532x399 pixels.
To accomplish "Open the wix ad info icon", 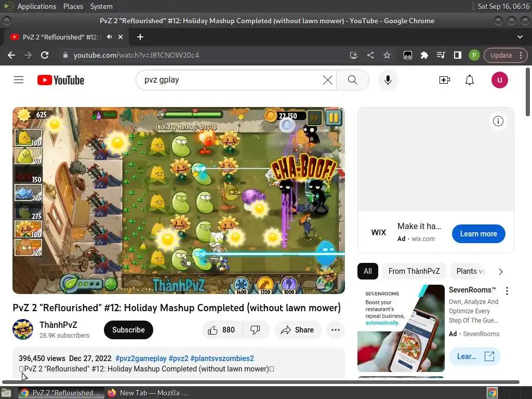I will [498, 121].
